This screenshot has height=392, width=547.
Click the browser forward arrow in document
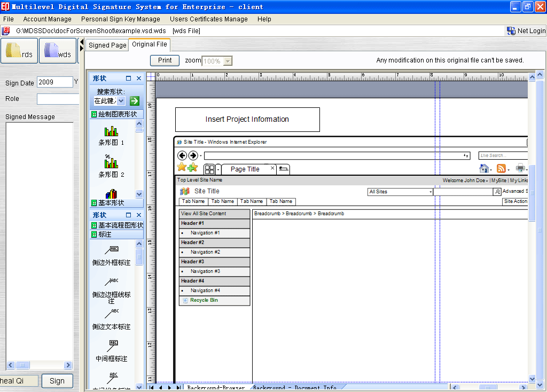click(193, 155)
